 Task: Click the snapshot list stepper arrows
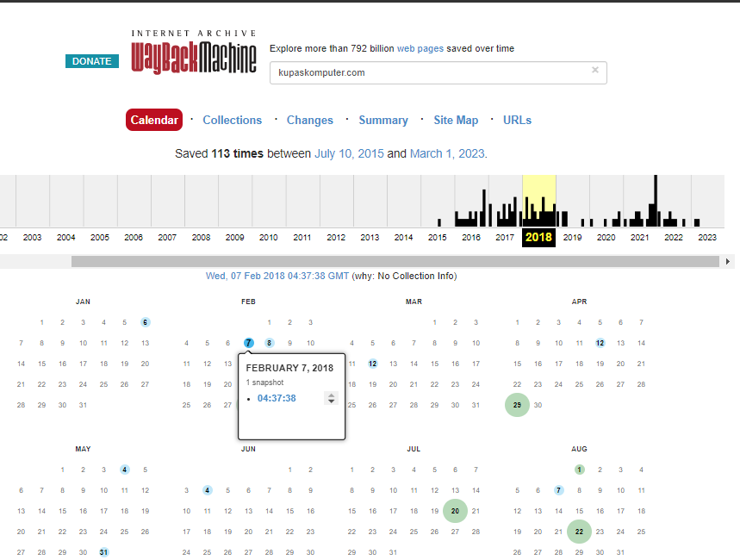332,399
